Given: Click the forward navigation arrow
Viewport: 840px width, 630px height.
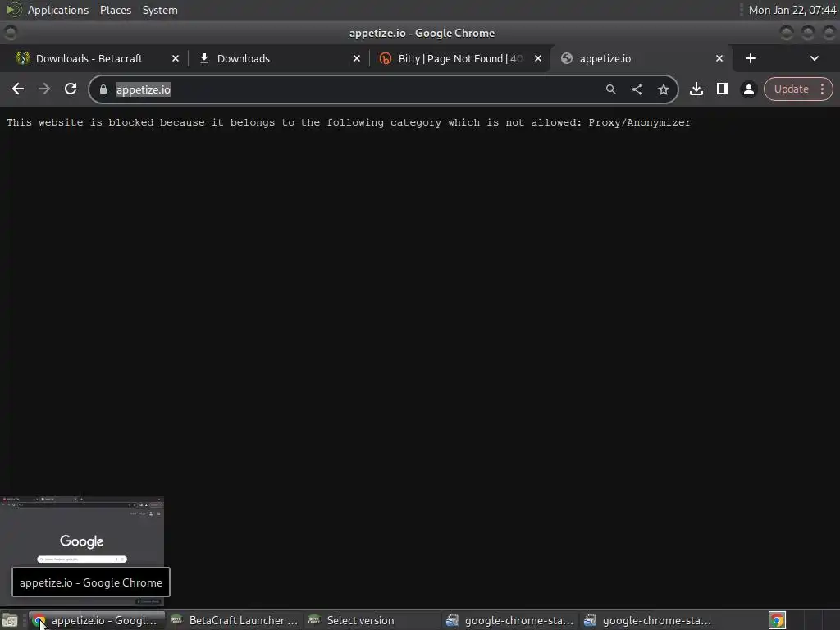Looking at the screenshot, I should [x=44, y=89].
